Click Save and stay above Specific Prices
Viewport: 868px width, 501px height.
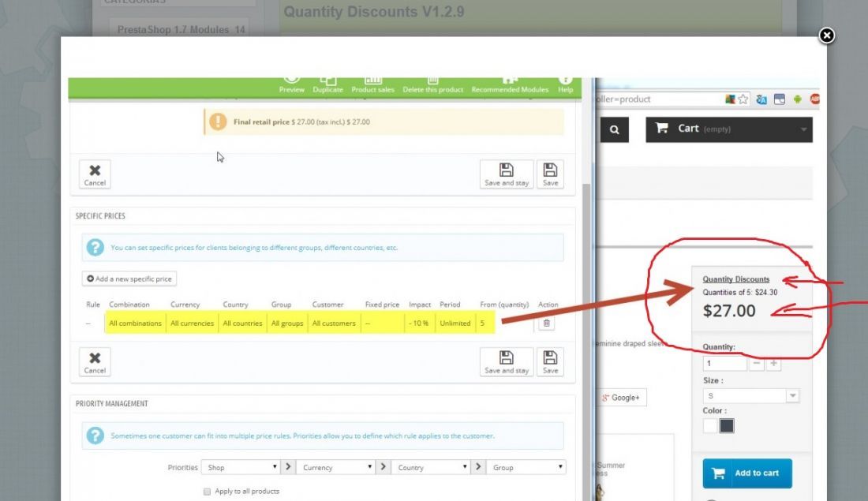(x=507, y=174)
